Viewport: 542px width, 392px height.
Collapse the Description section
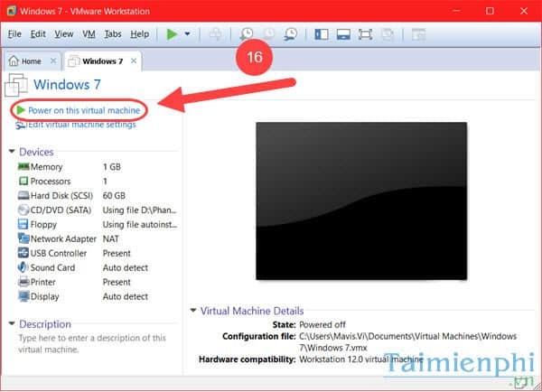(x=12, y=323)
